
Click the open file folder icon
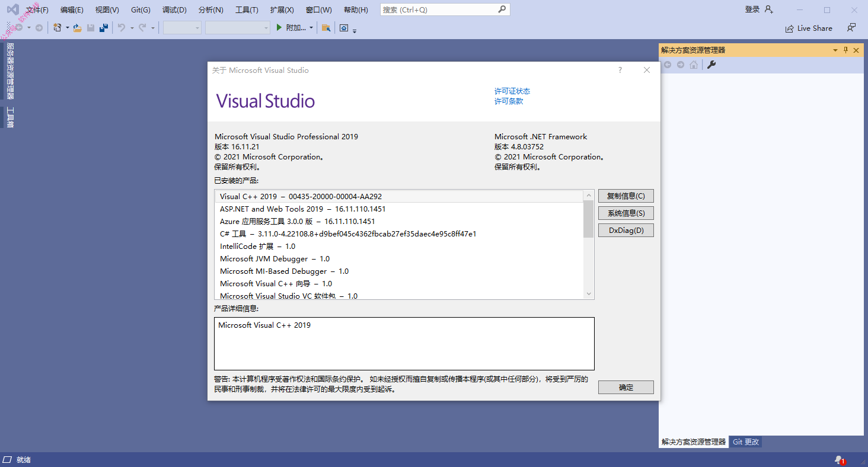click(x=77, y=28)
